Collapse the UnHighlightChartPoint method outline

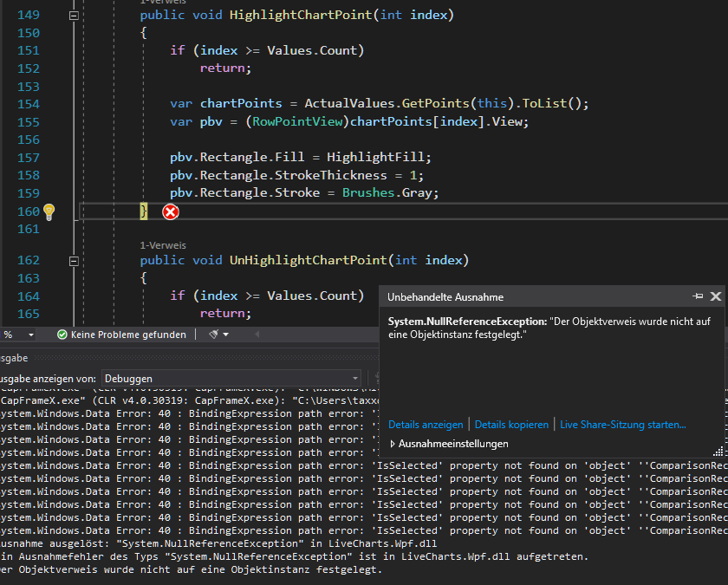(74, 261)
